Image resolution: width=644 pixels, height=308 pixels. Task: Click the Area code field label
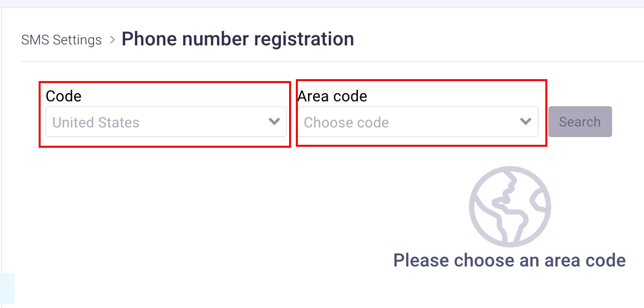tap(332, 96)
